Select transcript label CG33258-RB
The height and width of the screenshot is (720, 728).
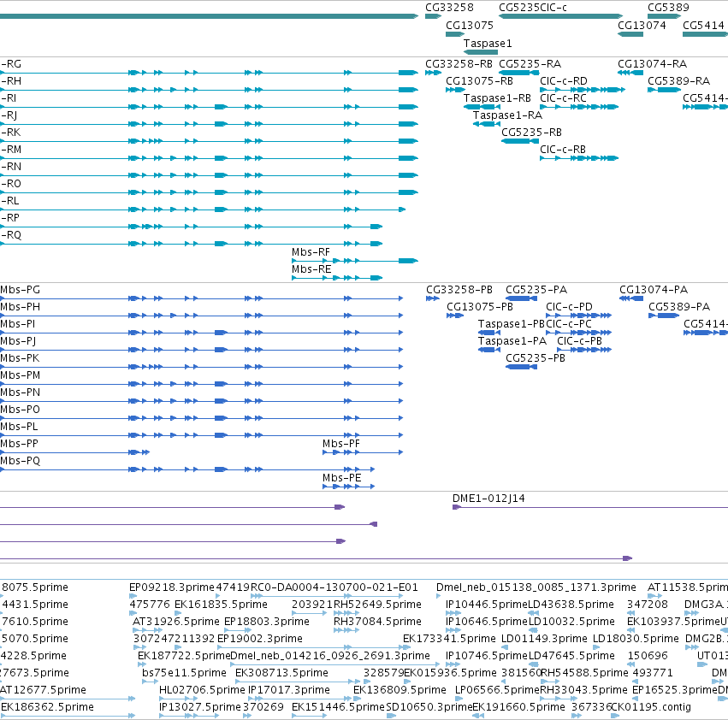pyautogui.click(x=459, y=63)
